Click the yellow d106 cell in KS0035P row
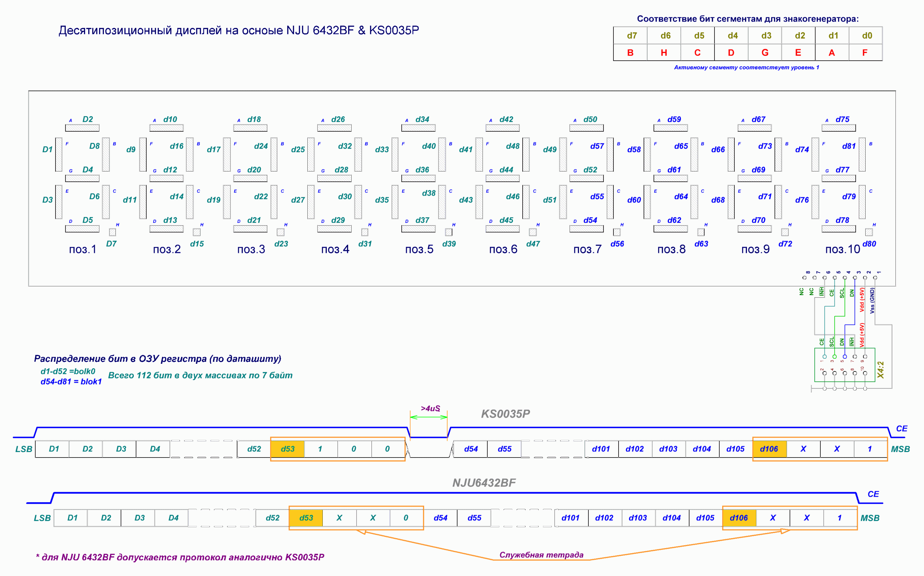The width and height of the screenshot is (924, 576). click(x=769, y=449)
